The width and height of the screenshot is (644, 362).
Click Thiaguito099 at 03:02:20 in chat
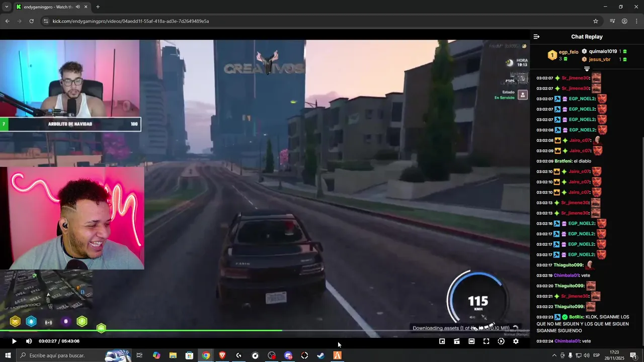(569, 286)
